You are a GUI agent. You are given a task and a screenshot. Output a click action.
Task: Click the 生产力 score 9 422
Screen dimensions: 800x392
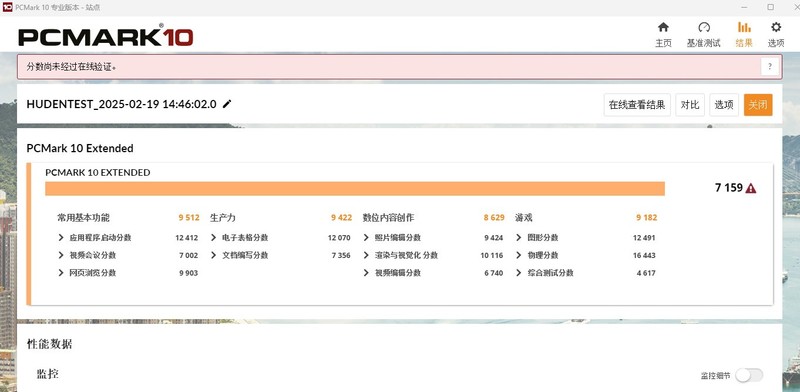[x=341, y=217]
